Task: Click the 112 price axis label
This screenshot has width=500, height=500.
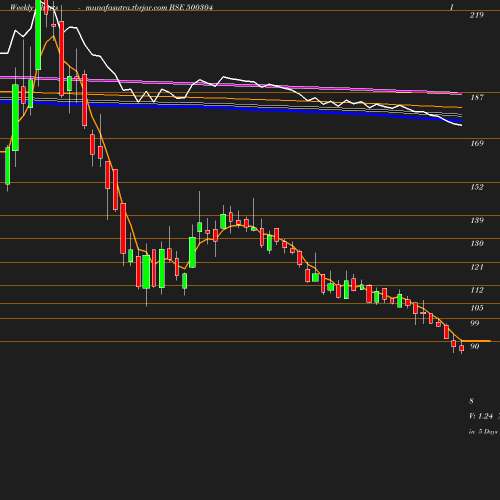Action: [x=477, y=290]
